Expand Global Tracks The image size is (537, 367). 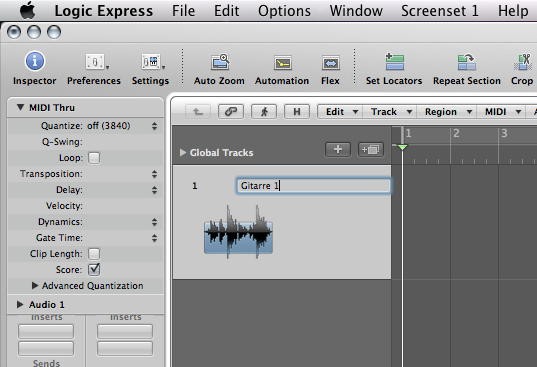point(183,152)
